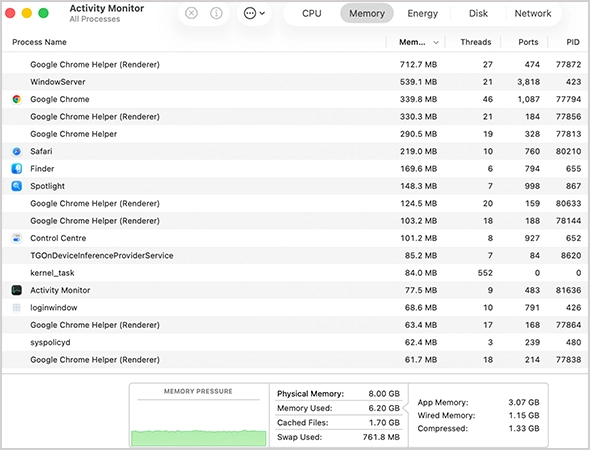Click the PID 81636 cell

[x=569, y=290]
